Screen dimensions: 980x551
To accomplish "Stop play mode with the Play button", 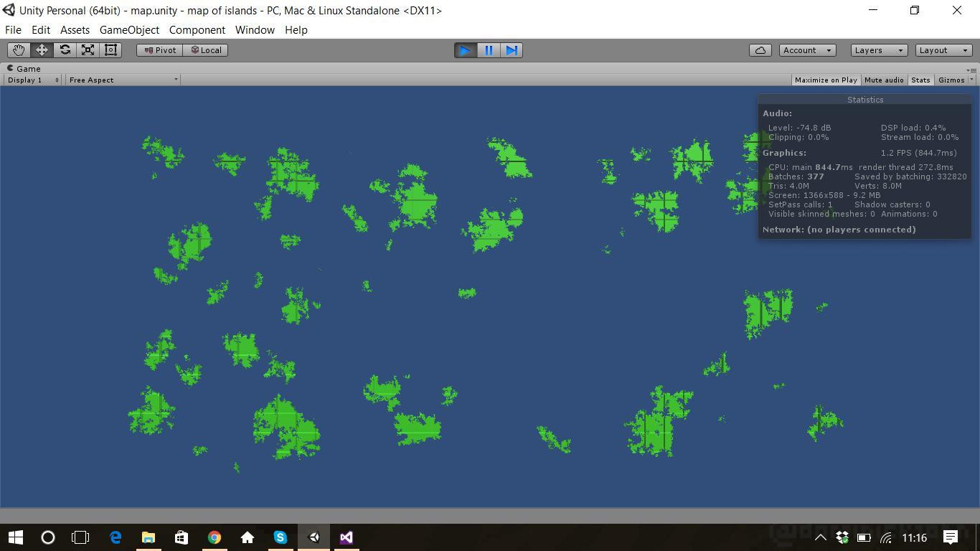I will 466,50.
